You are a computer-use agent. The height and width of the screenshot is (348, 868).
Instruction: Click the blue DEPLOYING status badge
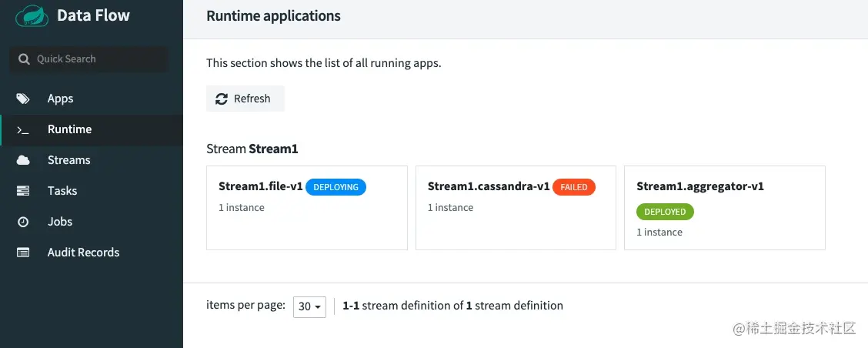click(336, 187)
